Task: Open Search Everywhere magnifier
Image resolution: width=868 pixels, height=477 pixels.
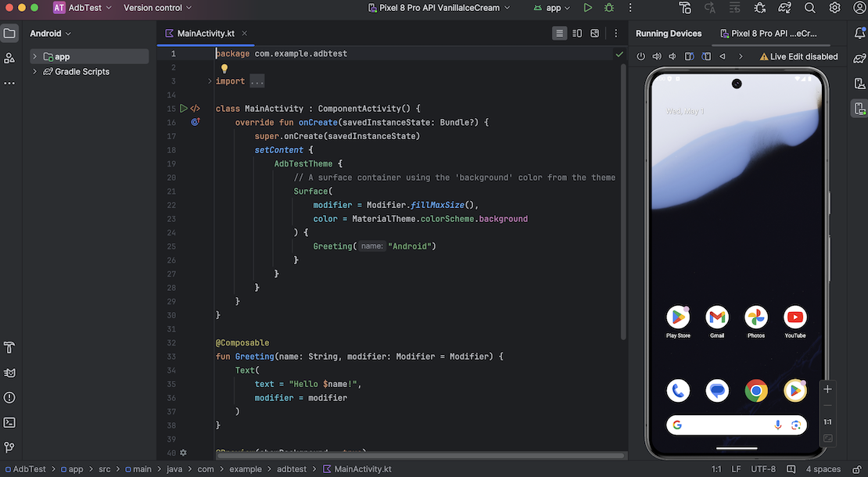Action: point(810,8)
